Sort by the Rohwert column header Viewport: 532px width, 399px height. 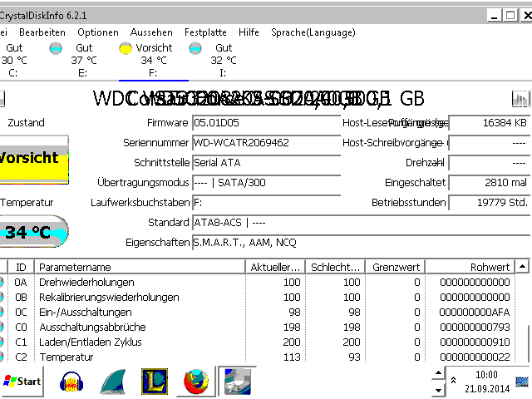click(470, 267)
